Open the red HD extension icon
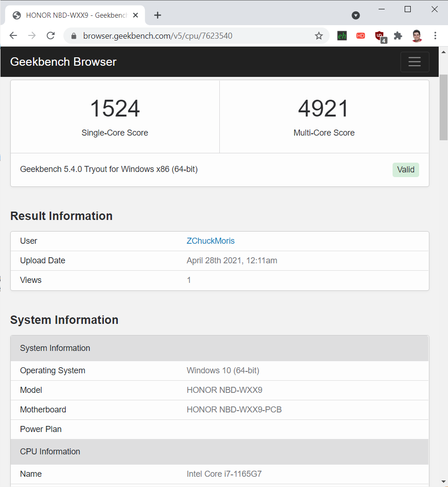The width and height of the screenshot is (448, 487). pos(360,36)
